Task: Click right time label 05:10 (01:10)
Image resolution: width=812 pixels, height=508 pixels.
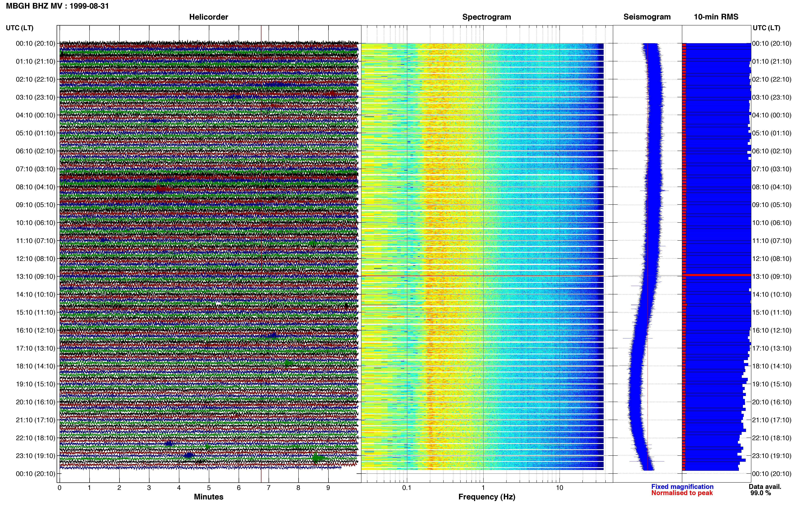Action: (x=772, y=133)
